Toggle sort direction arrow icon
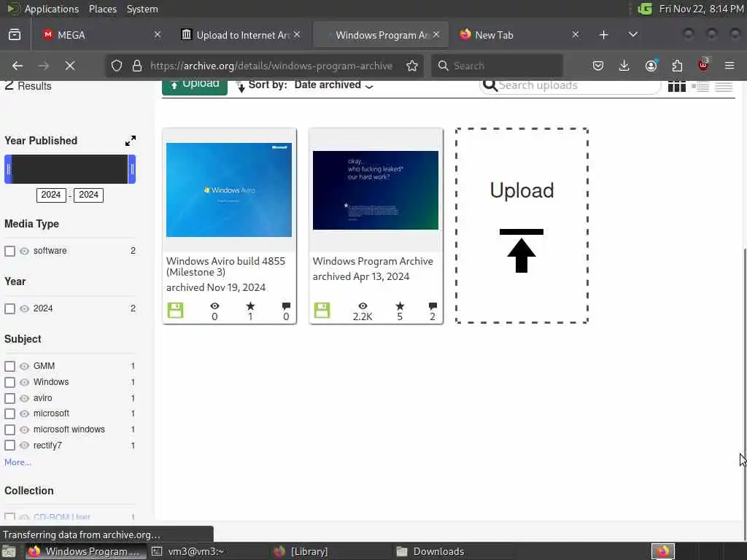Viewport: 747px width, 560px height. pyautogui.click(x=241, y=86)
